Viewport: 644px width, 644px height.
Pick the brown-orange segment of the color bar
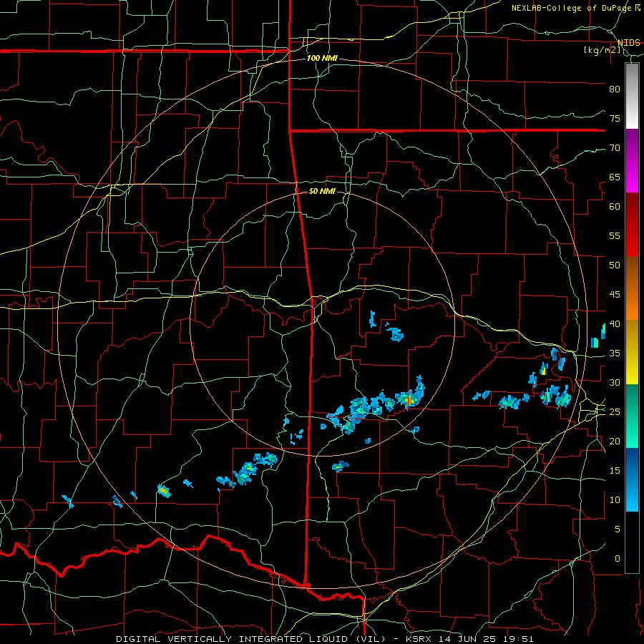[x=632, y=288]
